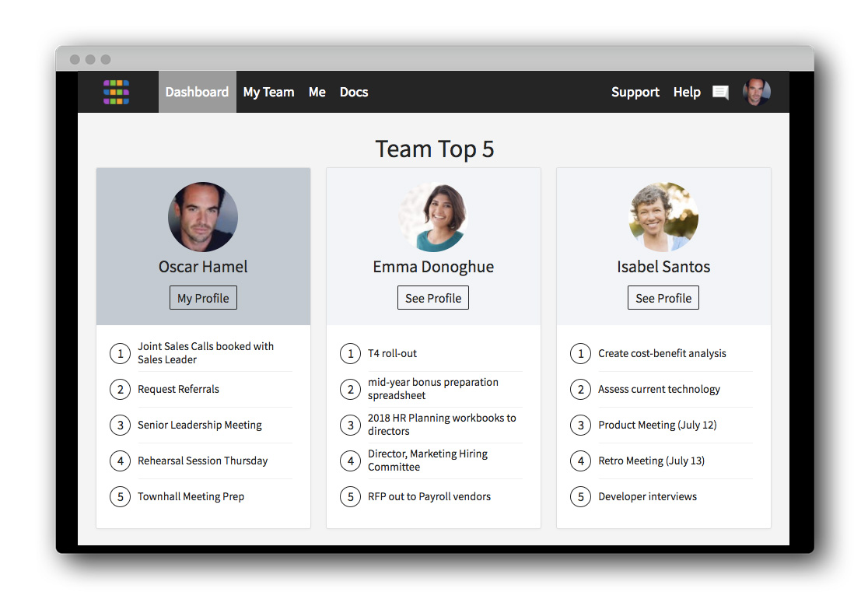The height and width of the screenshot is (592, 868).
Task: Click number 2 circle beside Assess current technology
Action: (x=581, y=389)
